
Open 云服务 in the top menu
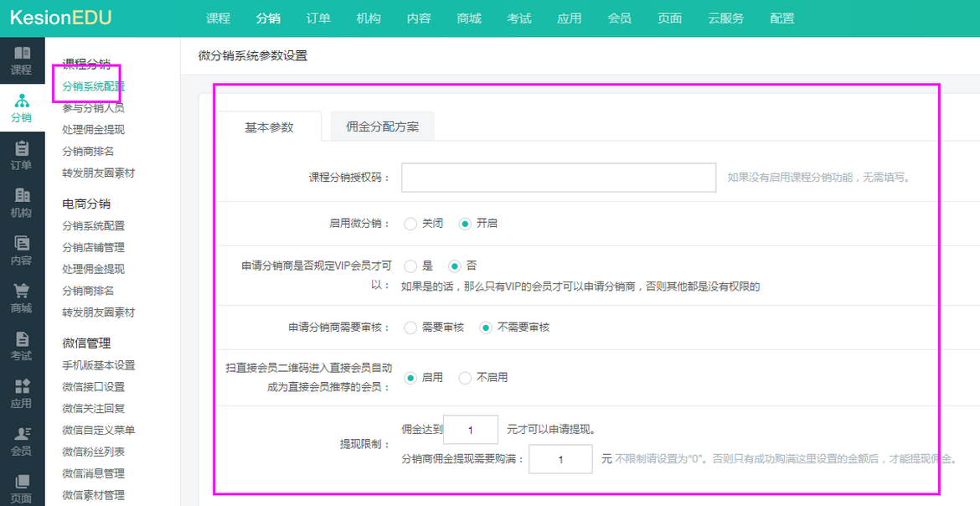(725, 18)
